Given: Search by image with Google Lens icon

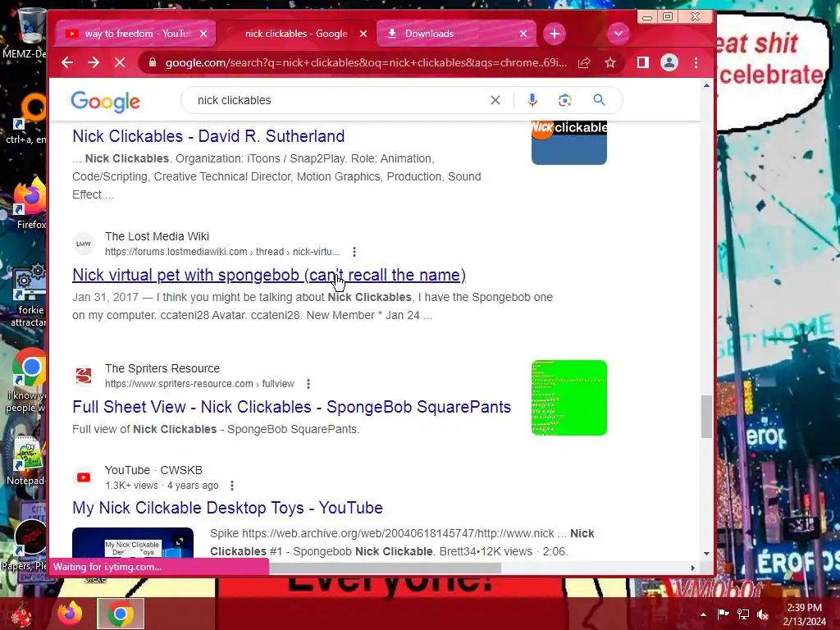Looking at the screenshot, I should point(564,100).
